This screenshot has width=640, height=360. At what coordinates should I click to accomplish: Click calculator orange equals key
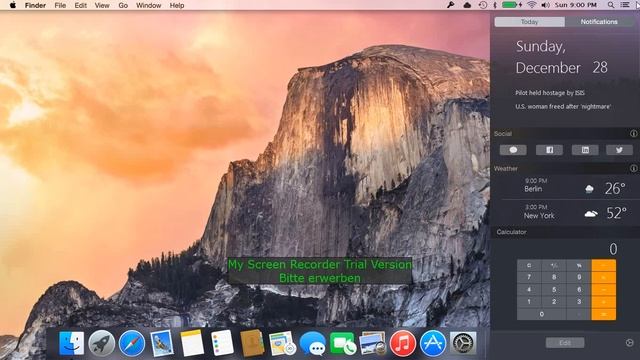(x=604, y=314)
